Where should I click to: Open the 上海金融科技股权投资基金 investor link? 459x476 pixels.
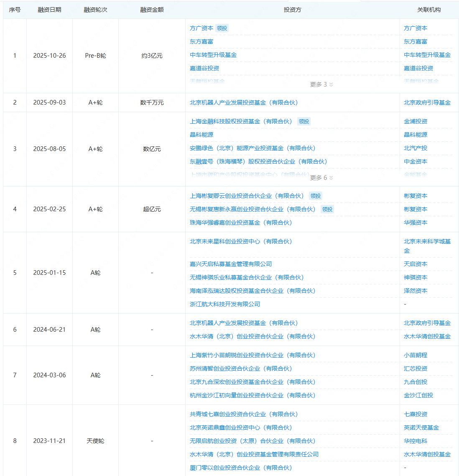click(x=241, y=121)
